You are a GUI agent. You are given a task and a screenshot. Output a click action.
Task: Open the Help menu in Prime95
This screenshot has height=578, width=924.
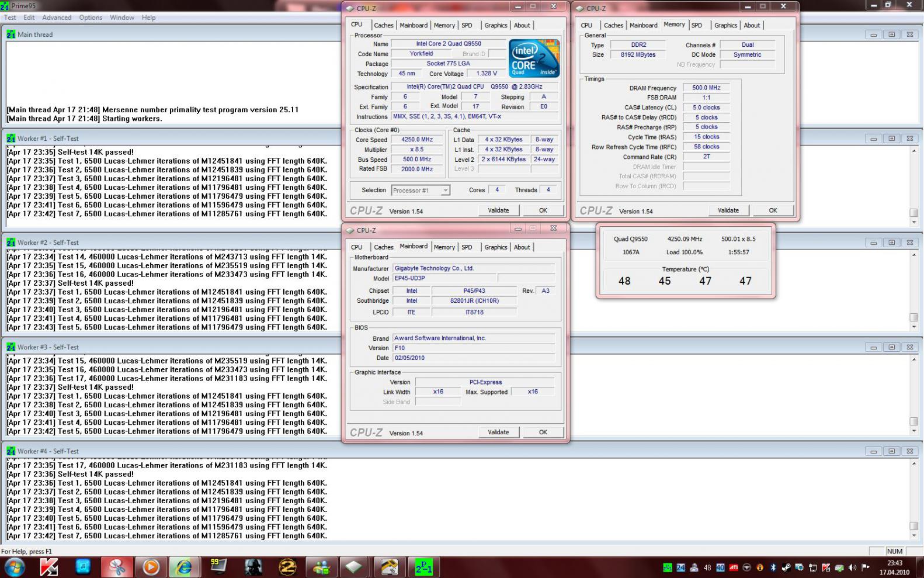[x=148, y=18]
